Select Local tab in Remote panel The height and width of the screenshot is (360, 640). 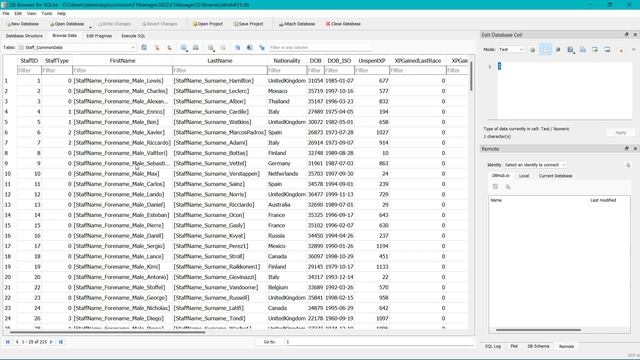(524, 176)
